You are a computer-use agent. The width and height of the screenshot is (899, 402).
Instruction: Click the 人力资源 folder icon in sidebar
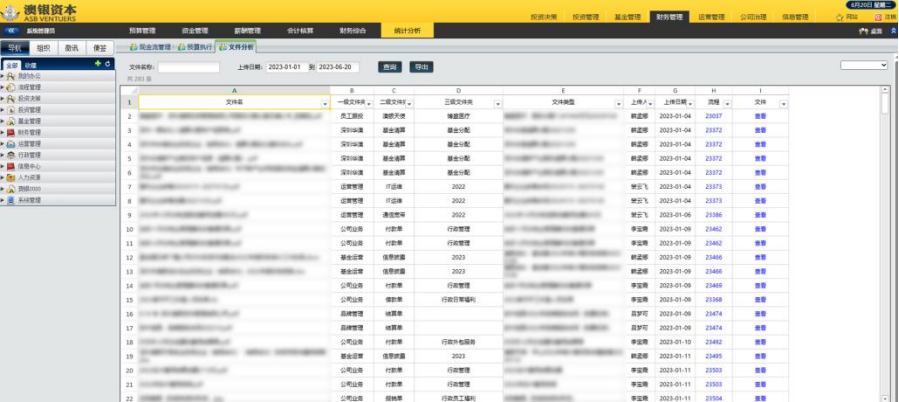(x=11, y=177)
